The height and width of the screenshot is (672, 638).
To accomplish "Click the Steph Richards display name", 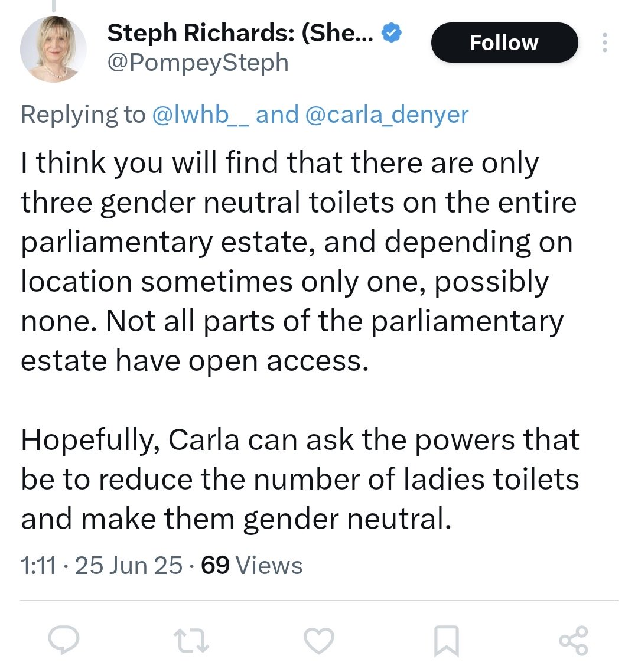I will click(x=239, y=34).
